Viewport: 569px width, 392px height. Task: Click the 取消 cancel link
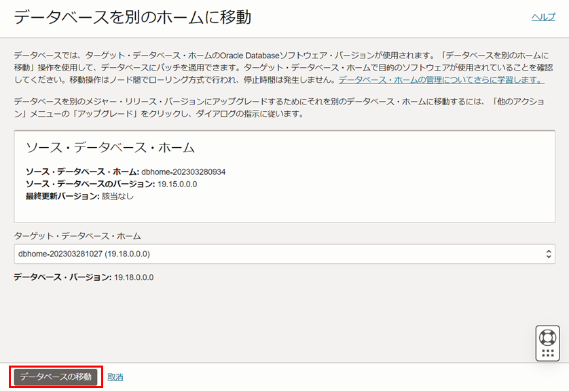pos(115,377)
